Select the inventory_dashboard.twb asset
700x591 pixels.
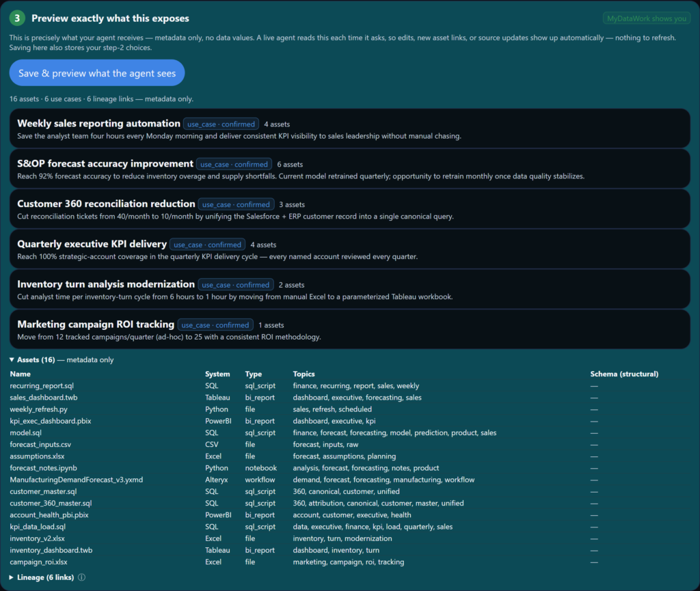coord(51,550)
